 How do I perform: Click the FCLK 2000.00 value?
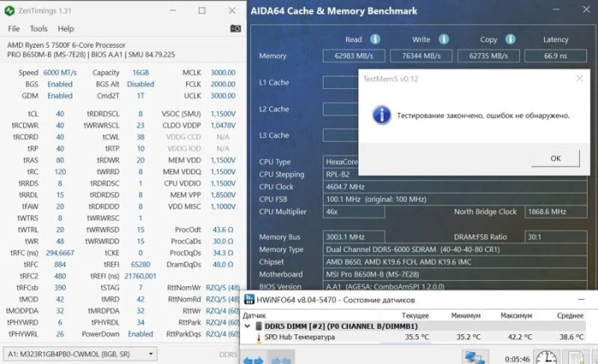click(x=223, y=84)
